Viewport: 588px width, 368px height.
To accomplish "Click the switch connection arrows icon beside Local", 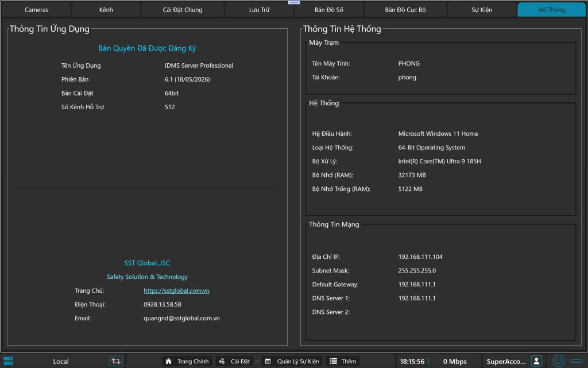I will click(x=116, y=361).
